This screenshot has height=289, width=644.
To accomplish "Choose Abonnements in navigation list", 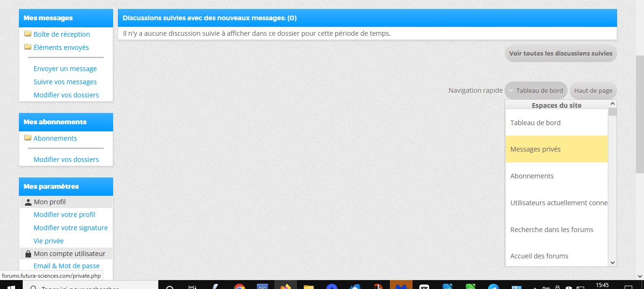I will pyautogui.click(x=556, y=176).
